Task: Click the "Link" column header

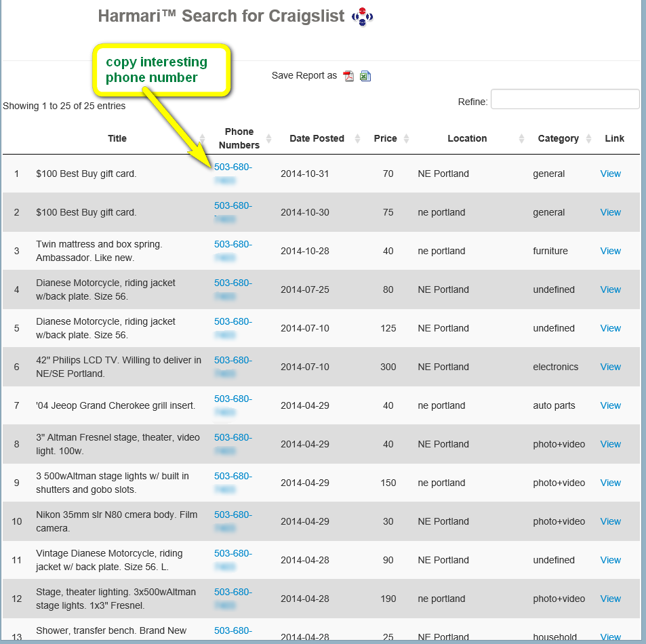Action: point(614,138)
